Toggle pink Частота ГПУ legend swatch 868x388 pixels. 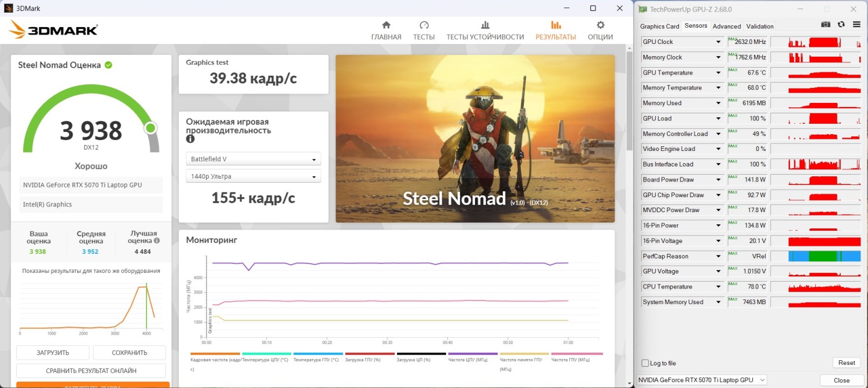(x=577, y=353)
